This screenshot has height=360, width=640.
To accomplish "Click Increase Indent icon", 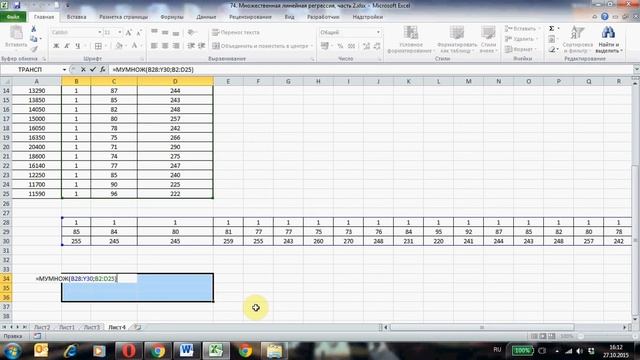I will [201, 46].
